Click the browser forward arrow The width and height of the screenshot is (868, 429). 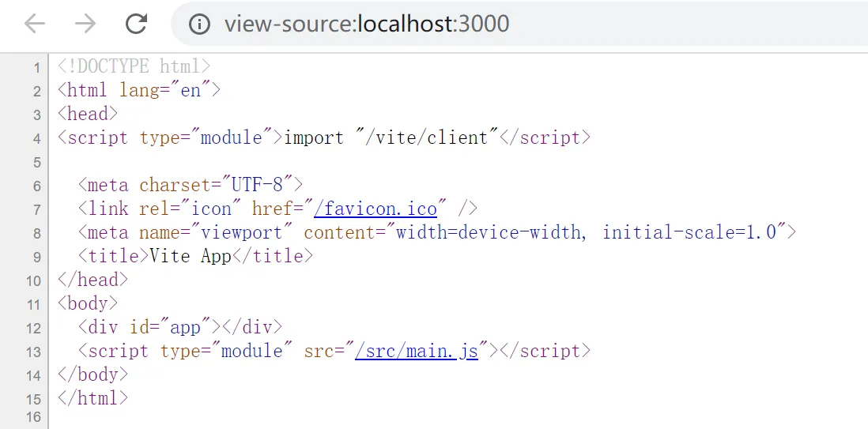click(x=85, y=24)
